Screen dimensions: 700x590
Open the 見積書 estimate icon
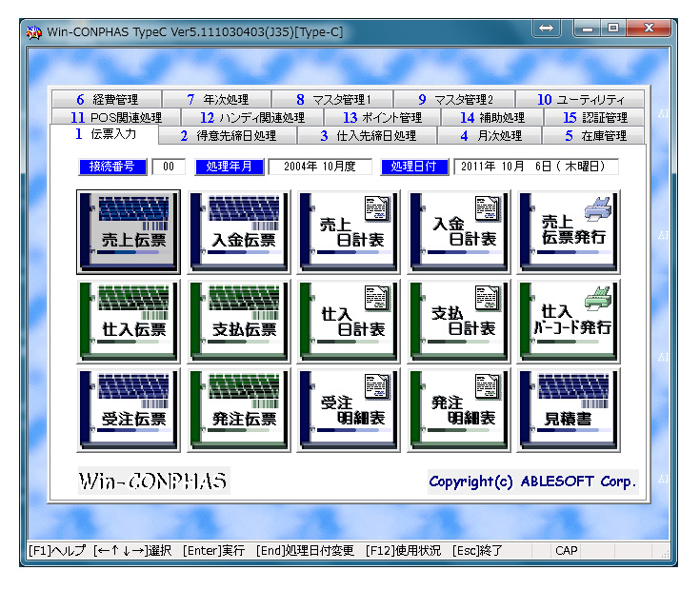pos(569,409)
